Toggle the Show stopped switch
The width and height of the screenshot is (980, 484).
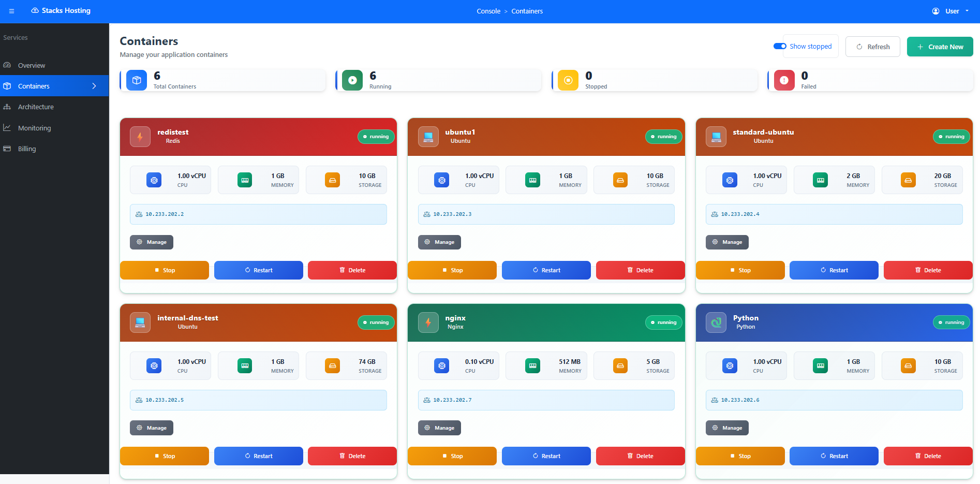click(779, 46)
